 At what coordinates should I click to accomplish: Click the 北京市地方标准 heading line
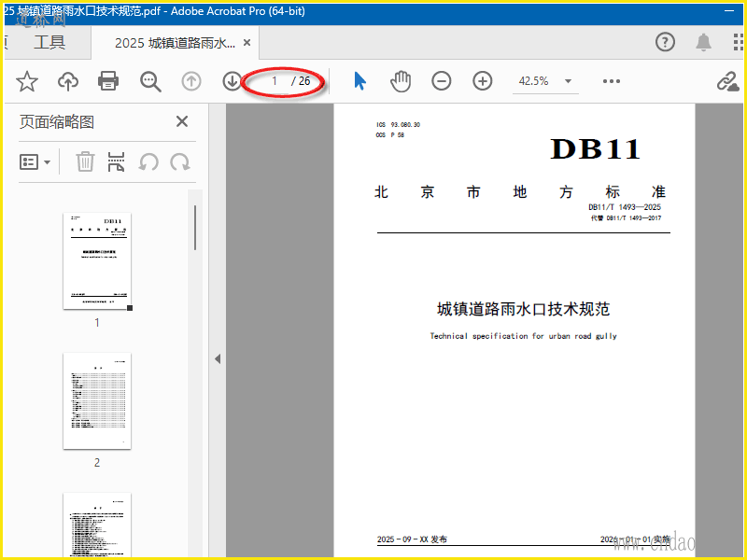[520, 192]
